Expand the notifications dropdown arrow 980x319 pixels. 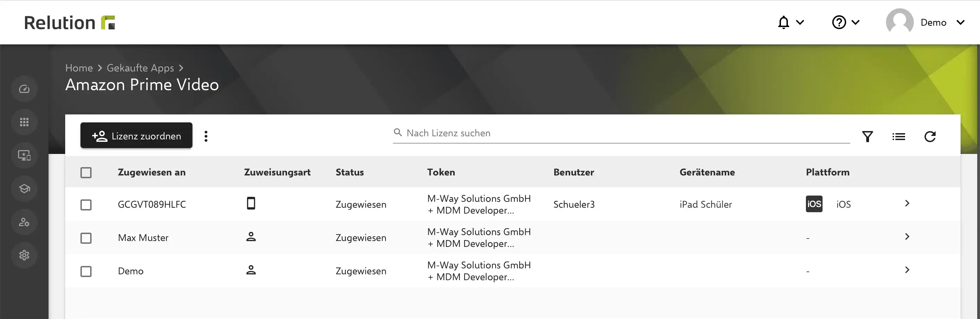pos(800,23)
